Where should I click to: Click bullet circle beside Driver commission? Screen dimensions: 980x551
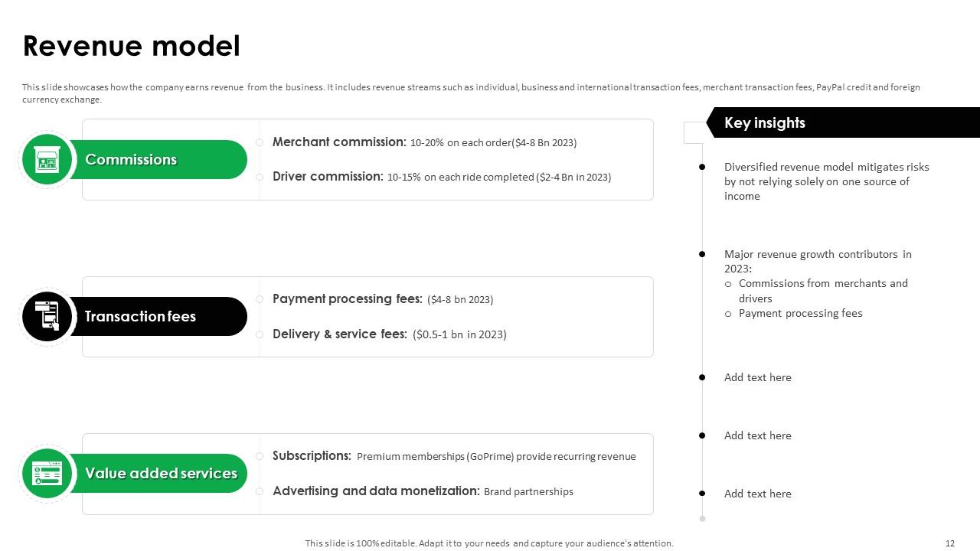(x=260, y=177)
